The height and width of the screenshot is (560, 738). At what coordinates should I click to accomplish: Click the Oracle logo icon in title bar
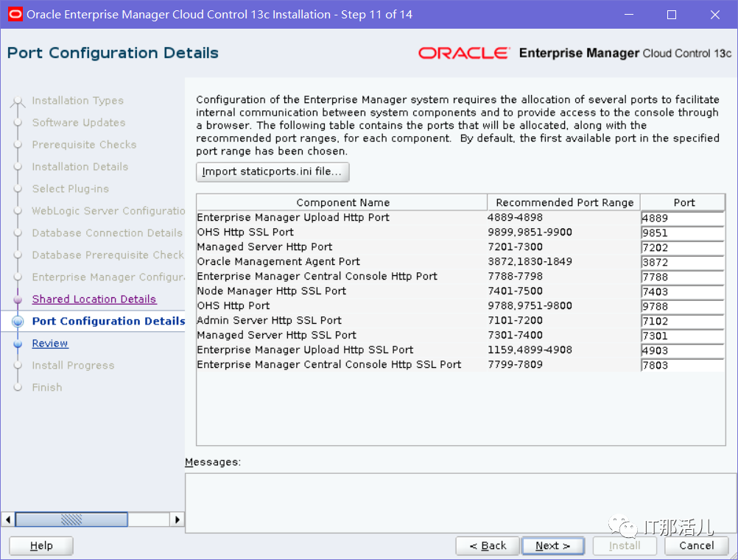click(15, 14)
